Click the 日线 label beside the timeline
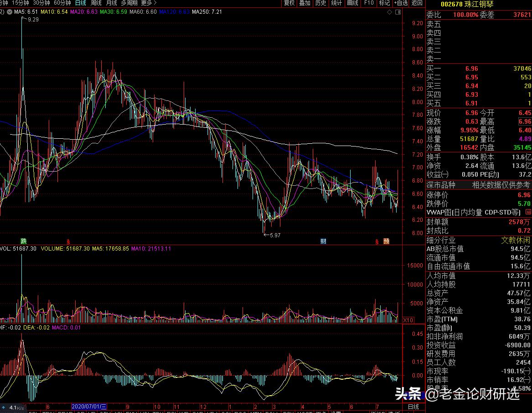Image resolution: width=532 pixels, height=413 pixels. tap(413, 407)
